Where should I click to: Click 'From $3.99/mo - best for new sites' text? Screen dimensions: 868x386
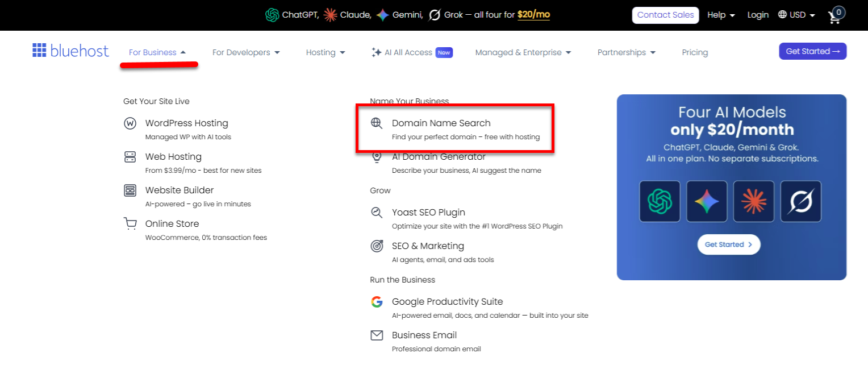pos(203,170)
